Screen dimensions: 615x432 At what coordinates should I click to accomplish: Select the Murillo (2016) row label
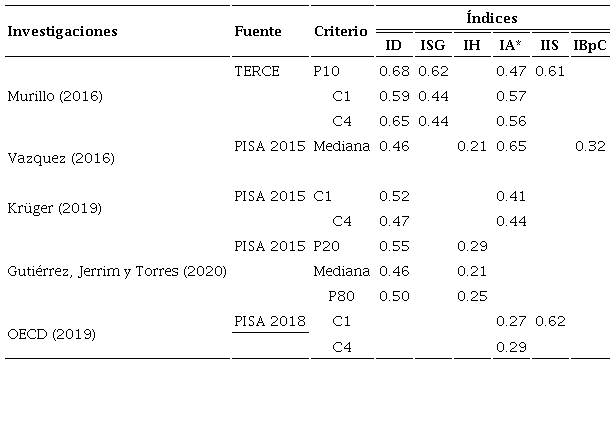pos(55,97)
